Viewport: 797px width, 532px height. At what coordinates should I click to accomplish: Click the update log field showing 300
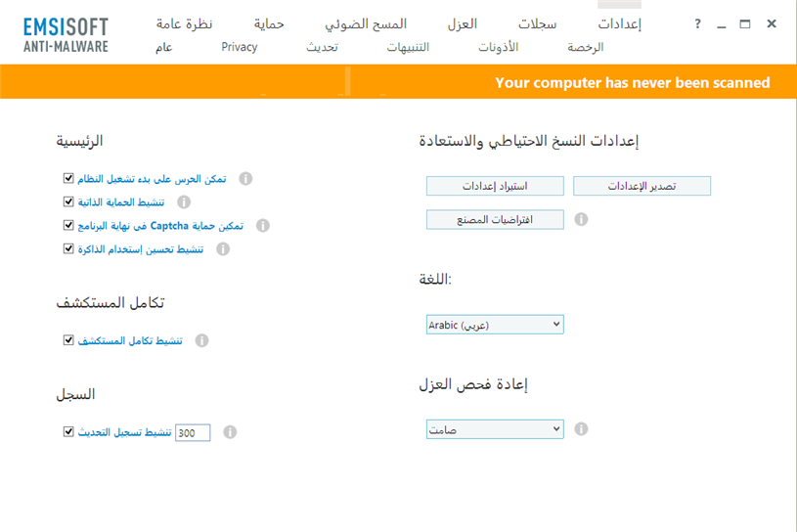pyautogui.click(x=193, y=432)
